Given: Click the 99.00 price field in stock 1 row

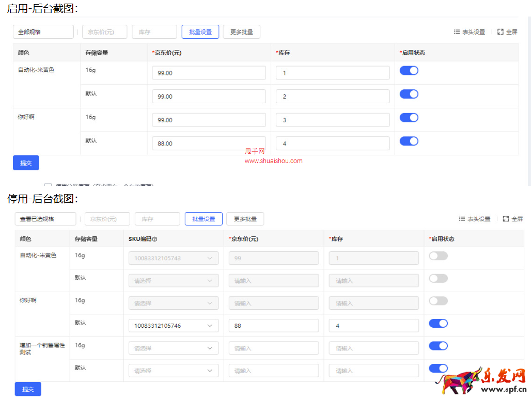Looking at the screenshot, I should click(x=209, y=73).
